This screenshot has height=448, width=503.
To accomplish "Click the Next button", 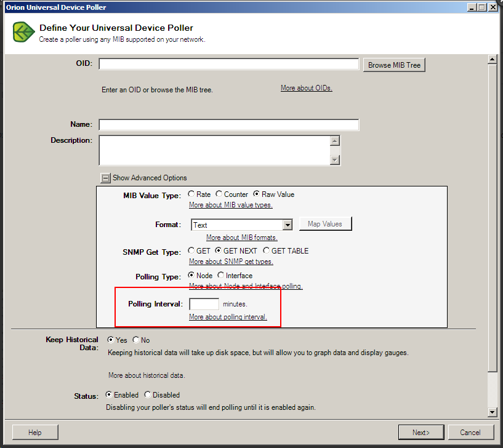I will (421, 432).
